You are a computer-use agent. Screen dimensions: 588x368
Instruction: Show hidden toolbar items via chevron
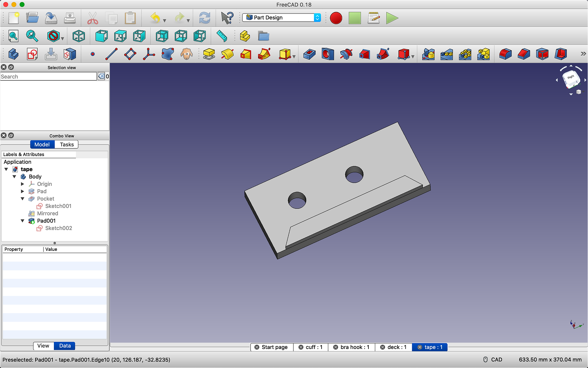(x=583, y=54)
